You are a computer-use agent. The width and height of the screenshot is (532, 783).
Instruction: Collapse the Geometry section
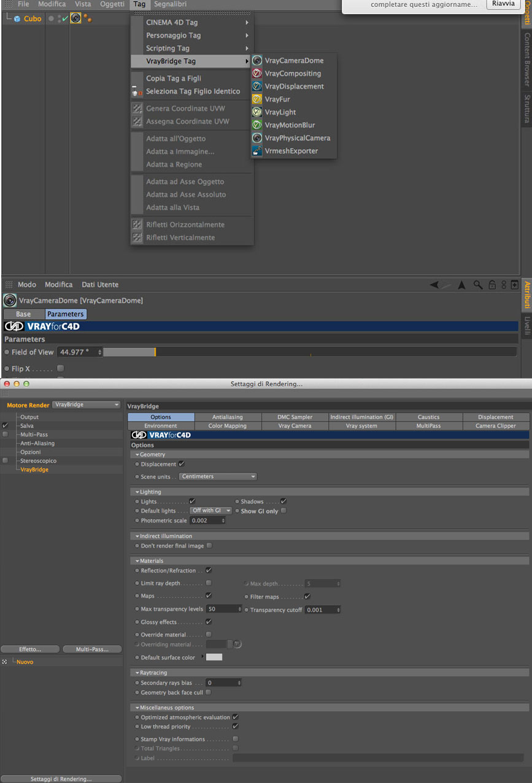pos(137,455)
